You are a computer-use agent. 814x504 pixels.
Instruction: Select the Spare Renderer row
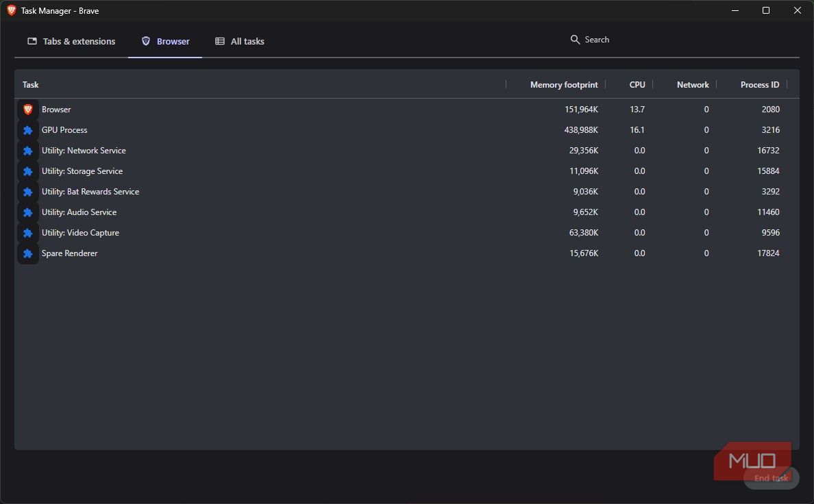point(407,253)
